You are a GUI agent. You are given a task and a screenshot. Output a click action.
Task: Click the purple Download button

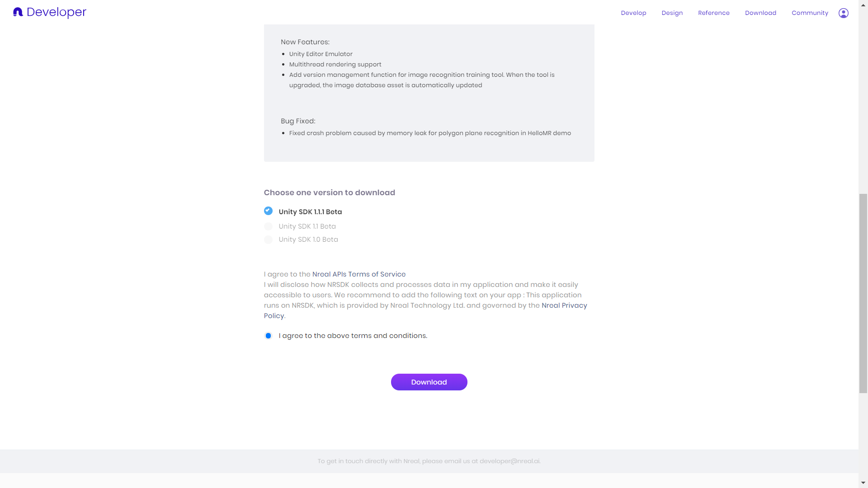pyautogui.click(x=429, y=382)
